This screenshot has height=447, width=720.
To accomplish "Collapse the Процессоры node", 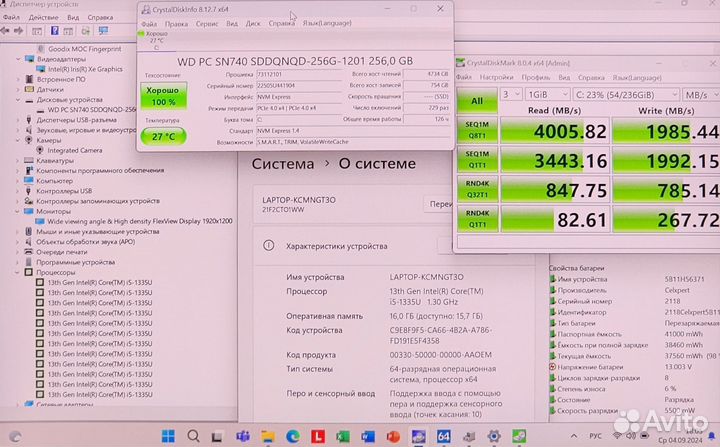I will click(18, 272).
